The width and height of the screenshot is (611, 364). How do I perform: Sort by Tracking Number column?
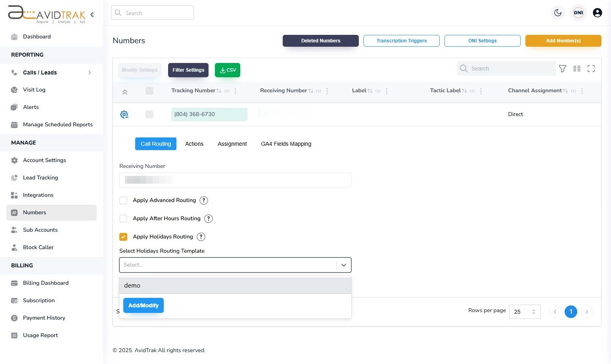[219, 91]
